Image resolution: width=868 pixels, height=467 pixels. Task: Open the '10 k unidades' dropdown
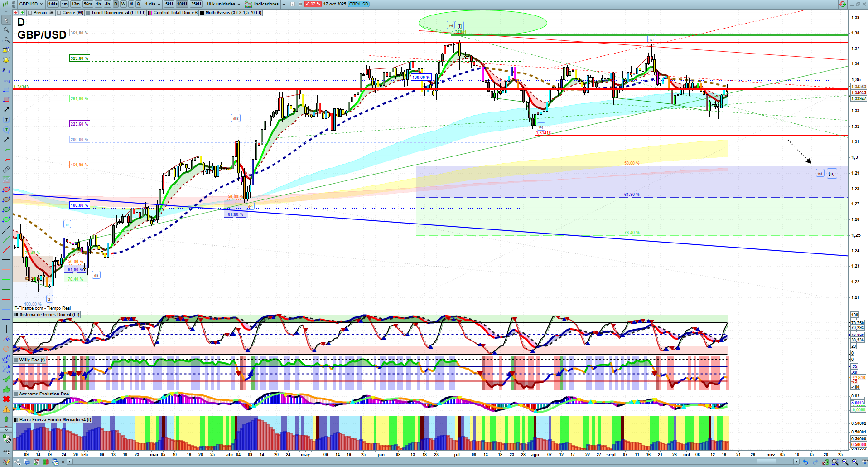[223, 4]
